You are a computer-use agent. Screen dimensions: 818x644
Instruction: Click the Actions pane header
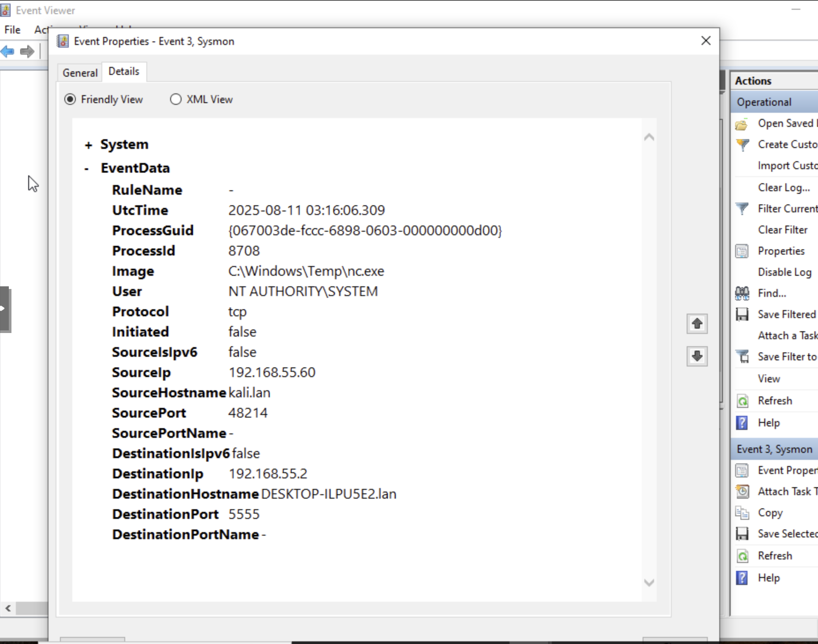(774, 81)
